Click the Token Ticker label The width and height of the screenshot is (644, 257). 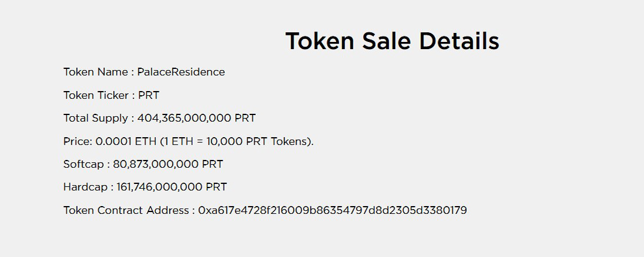point(96,95)
